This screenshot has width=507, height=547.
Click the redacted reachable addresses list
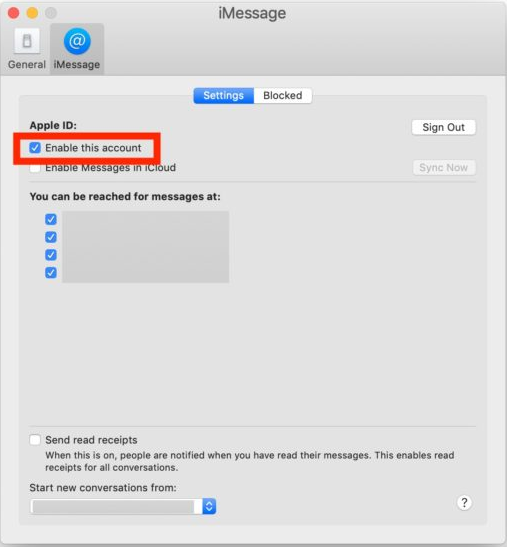point(146,246)
